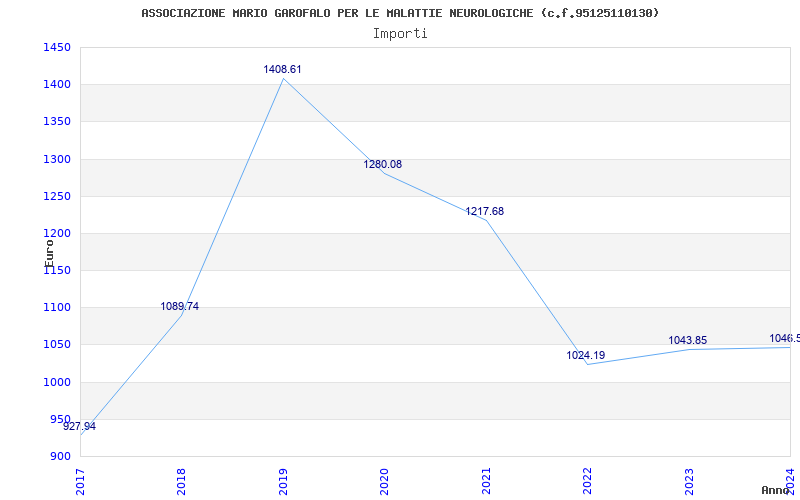Select the 1408.61 data point label
The width and height of the screenshot is (800, 500).
tap(282, 69)
